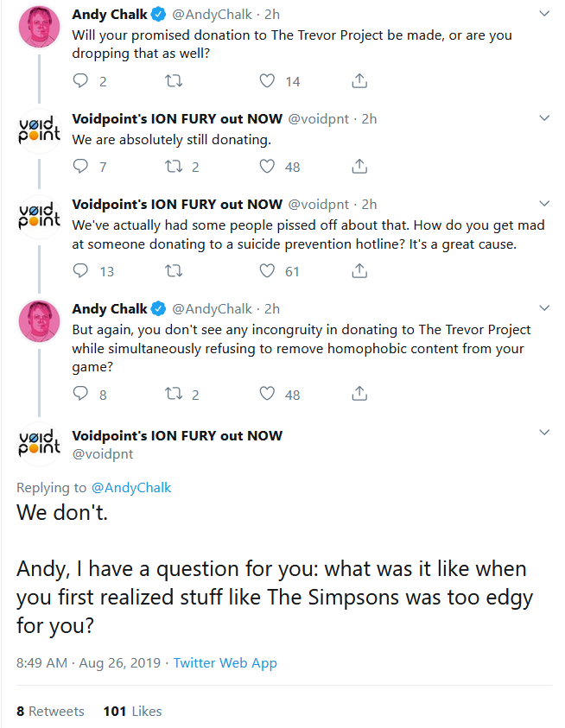This screenshot has width=565, height=728.
Task: Retweet Andy Chalk's incongruity question tweet
Action: (x=174, y=395)
